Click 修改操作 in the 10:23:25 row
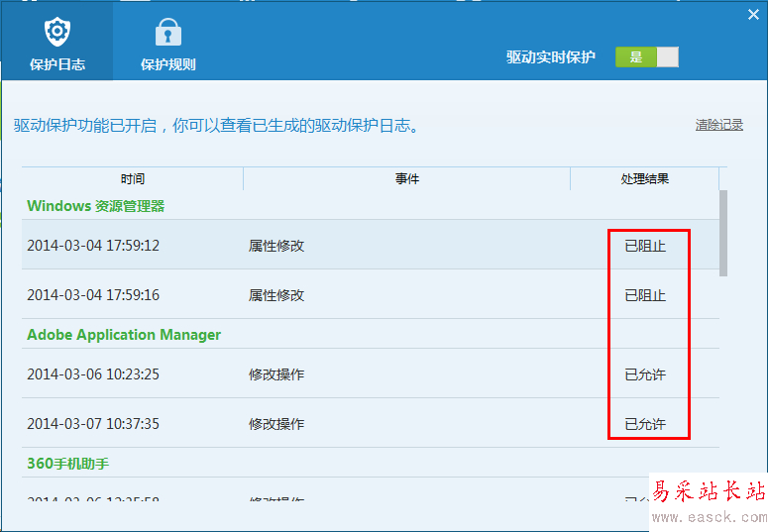768x532 pixels. coord(276,374)
